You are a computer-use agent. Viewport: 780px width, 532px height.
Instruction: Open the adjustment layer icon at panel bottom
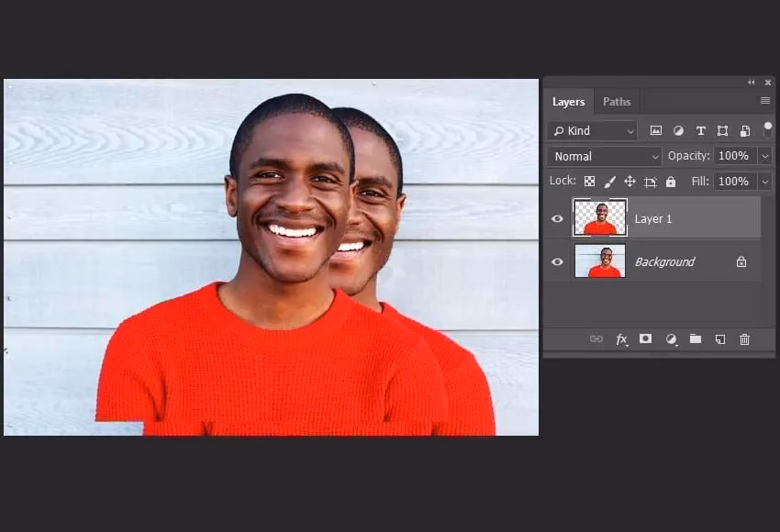point(670,339)
